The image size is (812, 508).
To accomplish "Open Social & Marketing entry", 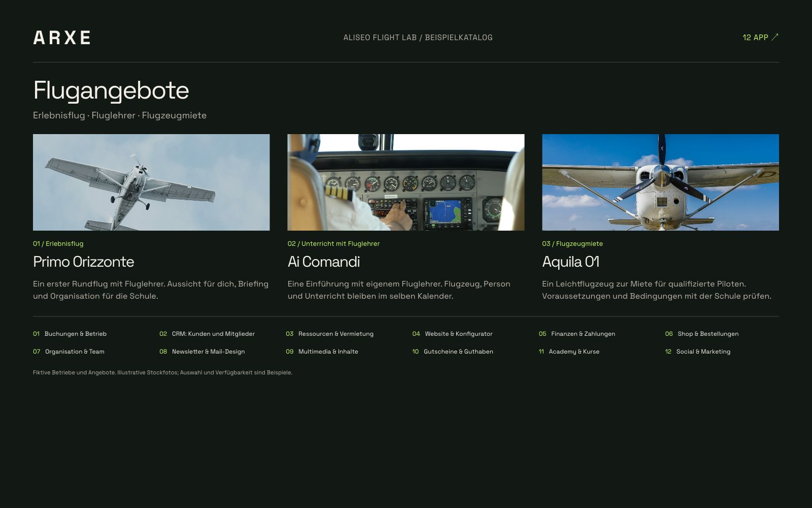I will [x=698, y=352].
